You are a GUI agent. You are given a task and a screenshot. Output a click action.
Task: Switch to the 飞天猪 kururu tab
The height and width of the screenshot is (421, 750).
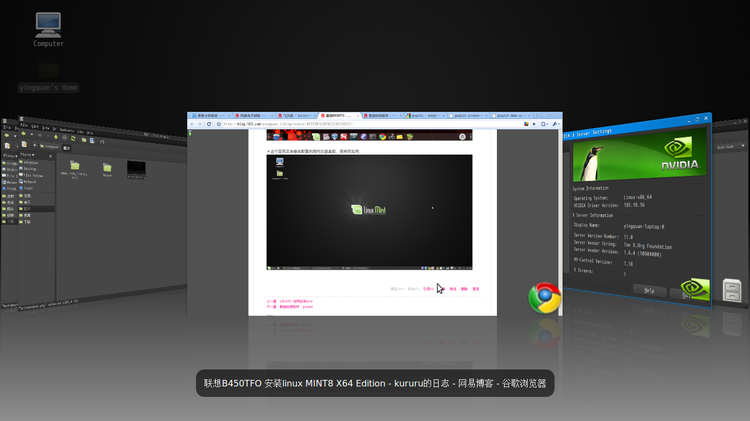pyautogui.click(x=297, y=115)
